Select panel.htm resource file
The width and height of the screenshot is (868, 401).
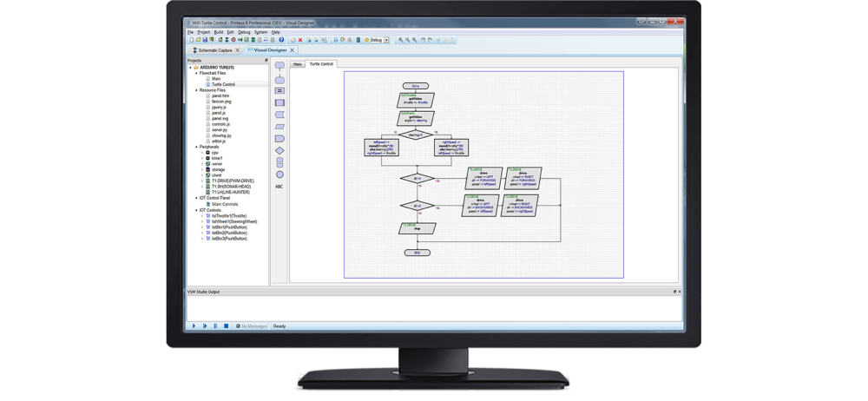coord(220,95)
